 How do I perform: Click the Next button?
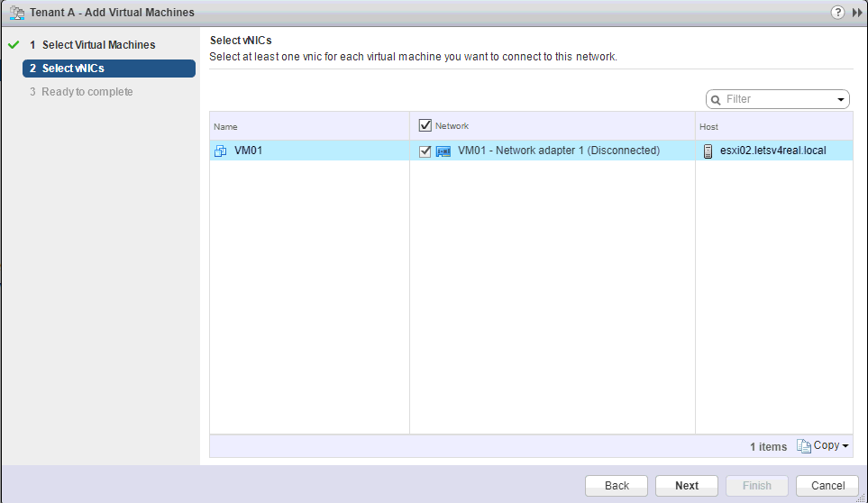pyautogui.click(x=687, y=486)
